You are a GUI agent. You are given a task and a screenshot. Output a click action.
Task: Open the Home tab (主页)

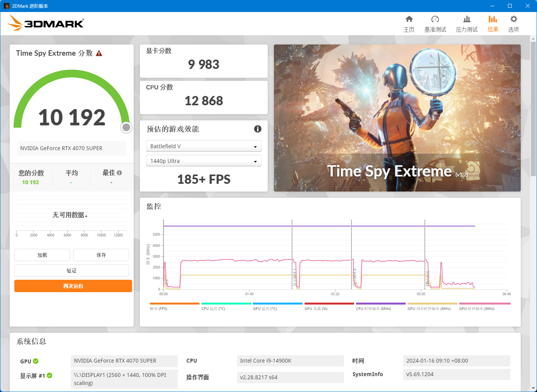coord(409,24)
